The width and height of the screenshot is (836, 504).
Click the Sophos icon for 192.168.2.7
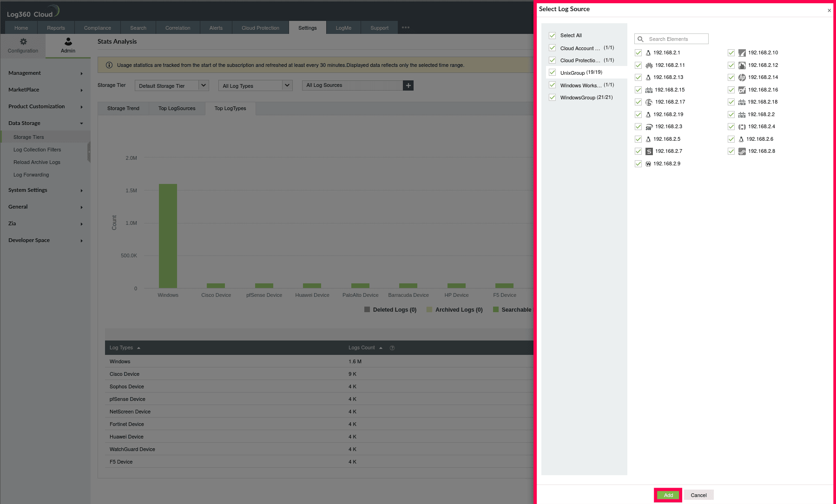pyautogui.click(x=649, y=151)
